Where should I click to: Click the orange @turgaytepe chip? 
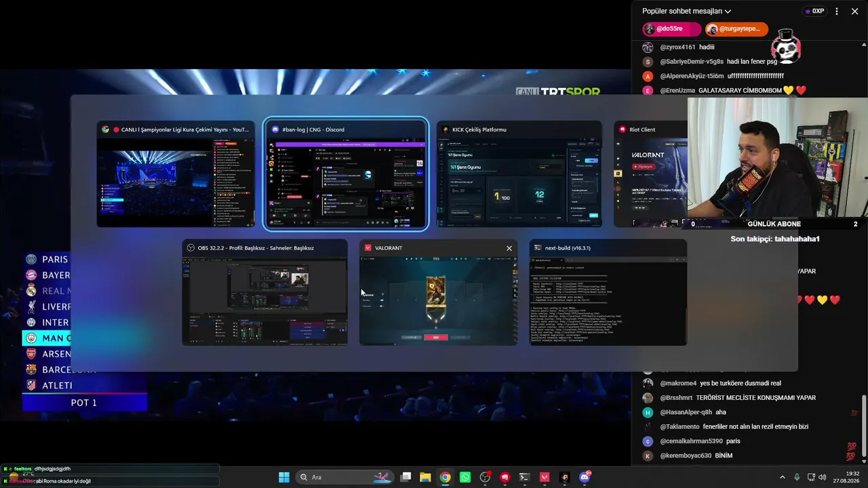coord(736,29)
